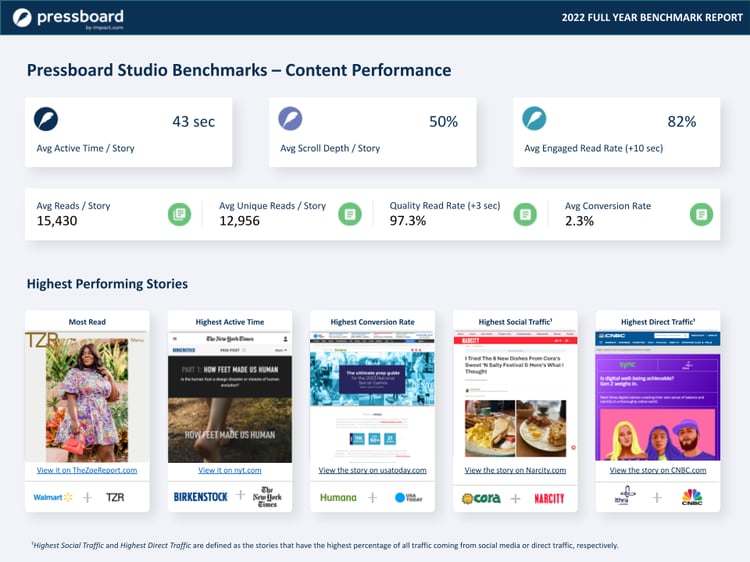This screenshot has height=562, width=750.
Task: Click the TZR logo under Most Read card
Action: 115,497
